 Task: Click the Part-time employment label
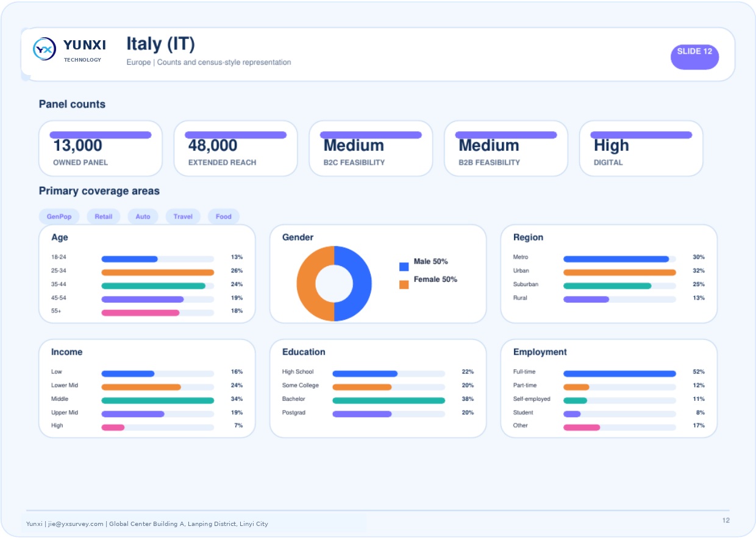tap(525, 386)
